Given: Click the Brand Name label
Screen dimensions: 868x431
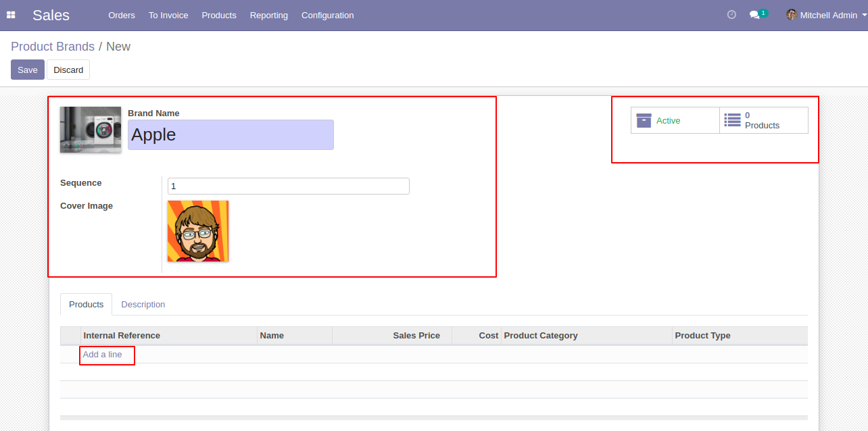Looking at the screenshot, I should [153, 113].
